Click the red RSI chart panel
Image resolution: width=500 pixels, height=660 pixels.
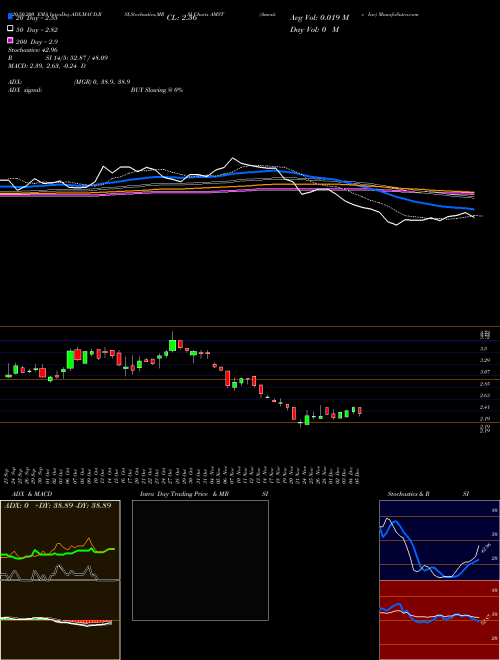tap(439, 620)
